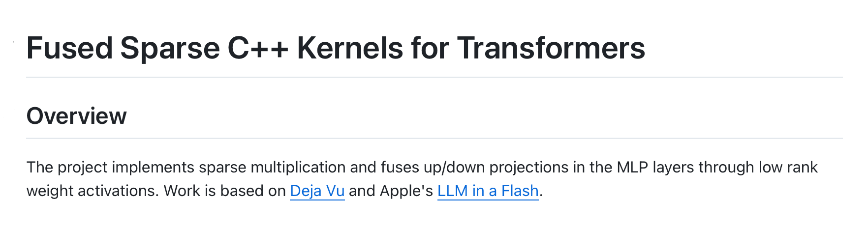Click the Overview section heading
Screen dimensions: 868x228
(x=77, y=116)
